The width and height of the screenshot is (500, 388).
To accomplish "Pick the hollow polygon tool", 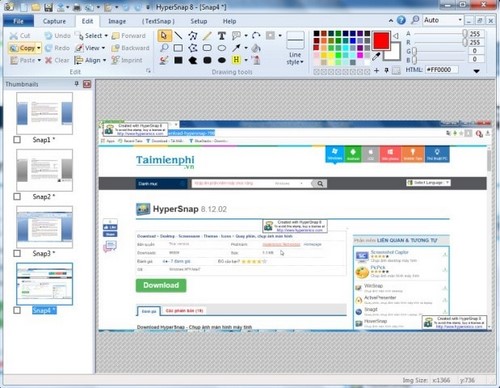I will pos(193,48).
